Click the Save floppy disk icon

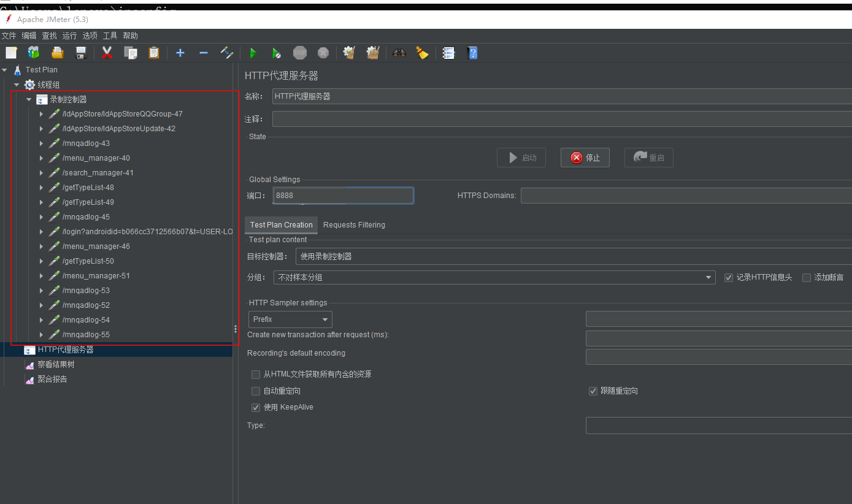coord(80,53)
